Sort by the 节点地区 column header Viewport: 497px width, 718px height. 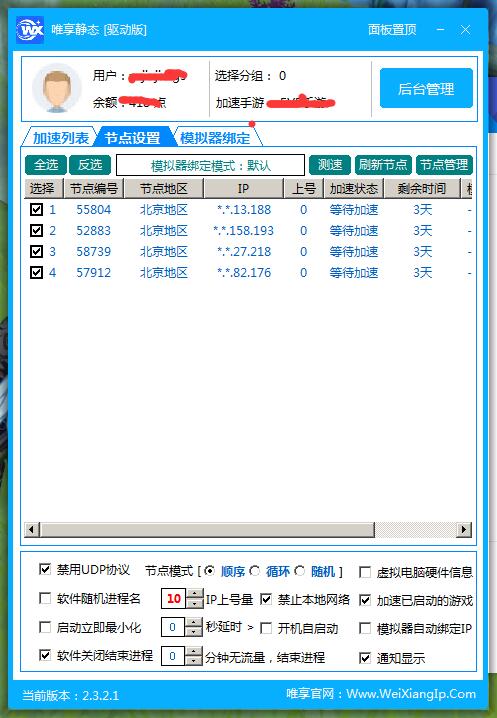[164, 188]
